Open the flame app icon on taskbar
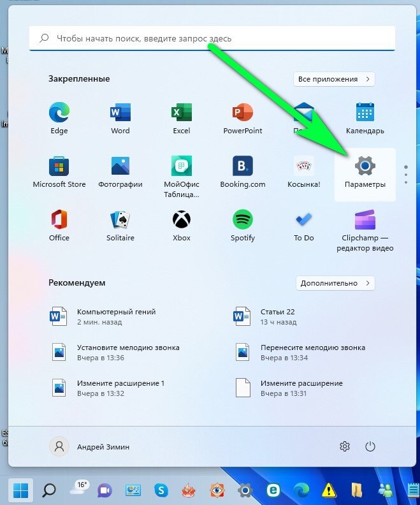 pos(189,490)
